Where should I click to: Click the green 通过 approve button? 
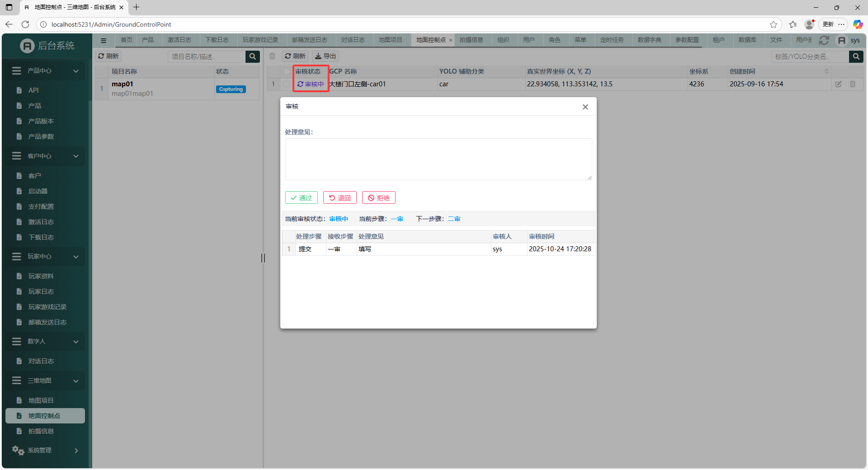point(301,198)
